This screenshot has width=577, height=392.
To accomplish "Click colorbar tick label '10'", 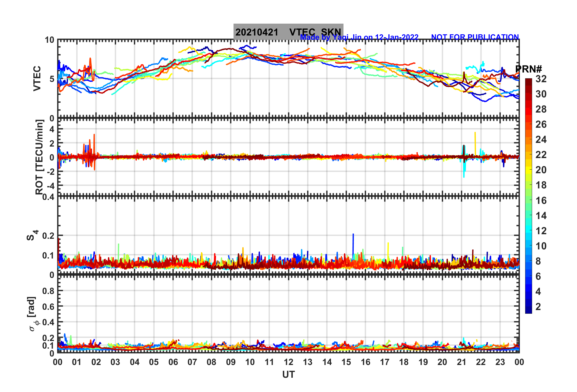I will [x=541, y=246].
